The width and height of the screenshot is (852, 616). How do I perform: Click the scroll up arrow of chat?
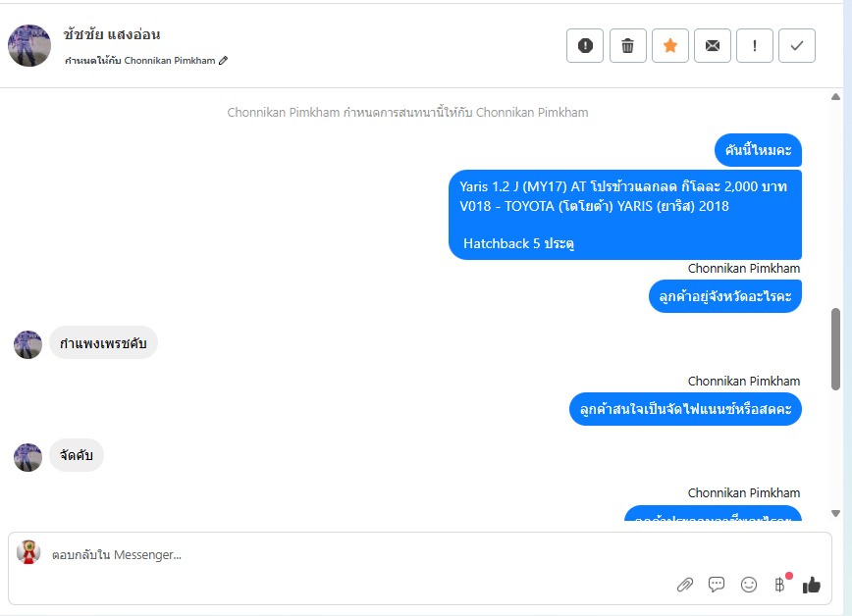pyautogui.click(x=835, y=97)
